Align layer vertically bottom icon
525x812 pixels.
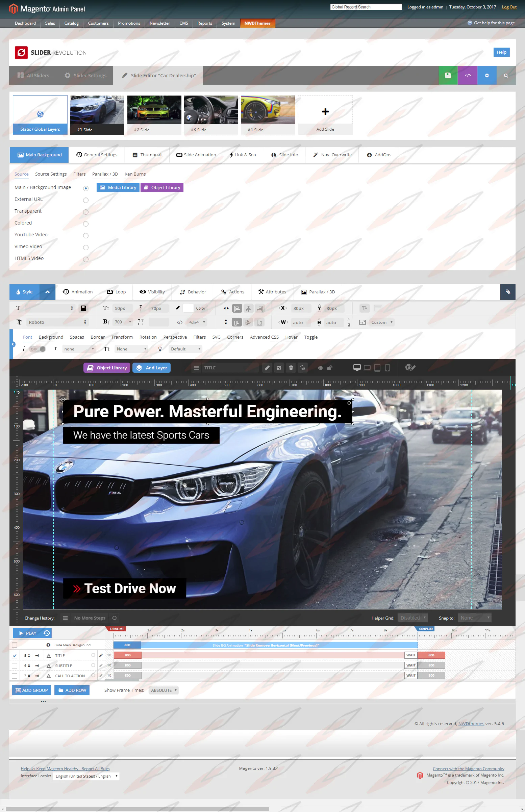coord(259,322)
